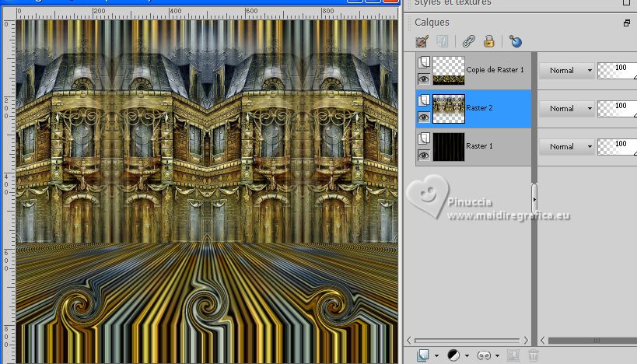Click the collapse arrow on the layers panel splitter
This screenshot has width=637, height=364.
tap(534, 199)
